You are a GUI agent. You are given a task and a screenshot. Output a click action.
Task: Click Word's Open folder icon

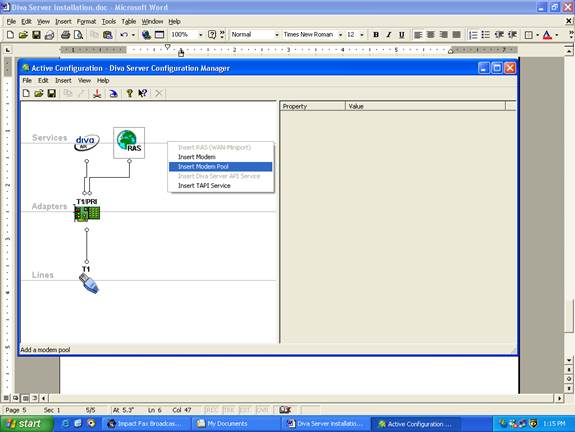click(x=23, y=35)
